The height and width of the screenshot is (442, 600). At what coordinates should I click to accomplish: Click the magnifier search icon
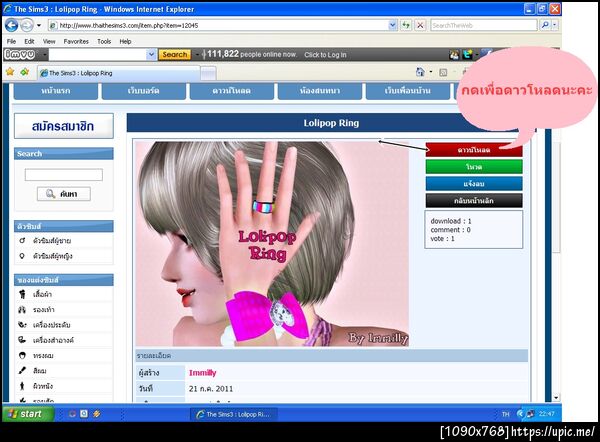(545, 25)
